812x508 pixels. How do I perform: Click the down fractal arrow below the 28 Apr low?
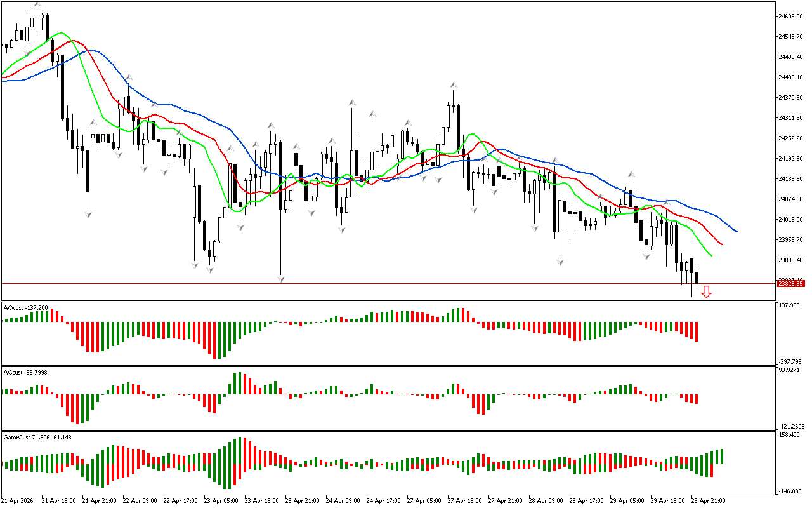click(x=560, y=261)
